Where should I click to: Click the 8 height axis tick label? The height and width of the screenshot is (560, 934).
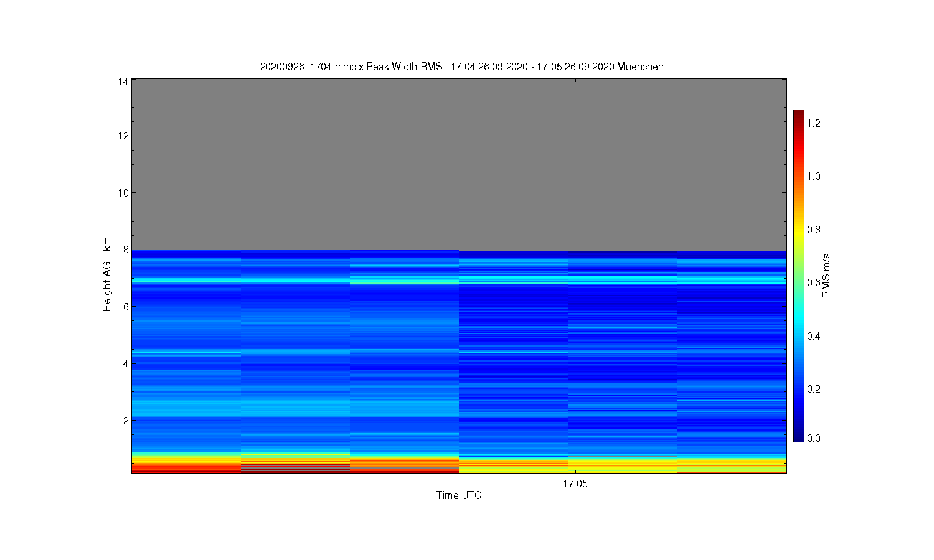[126, 250]
